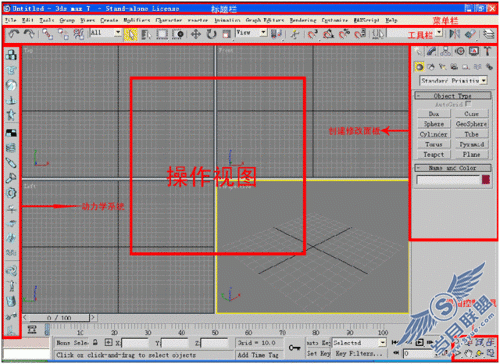Open the Modifiers menu
The height and width of the screenshot is (364, 500).
coord(137,20)
